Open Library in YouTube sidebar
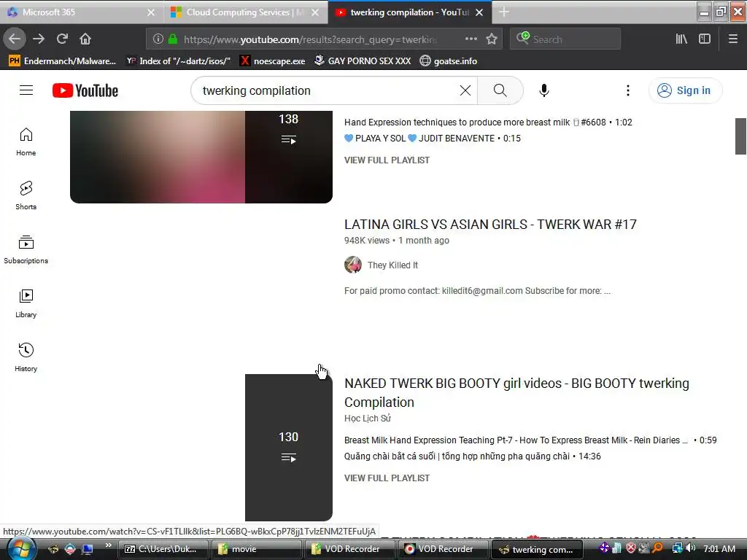Screen dimensions: 747x560 (26, 303)
